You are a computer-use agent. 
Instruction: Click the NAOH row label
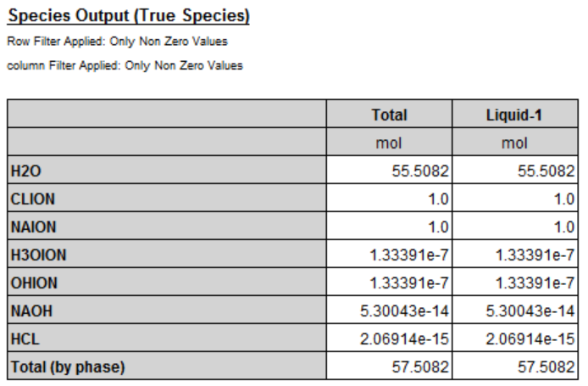(x=31, y=310)
